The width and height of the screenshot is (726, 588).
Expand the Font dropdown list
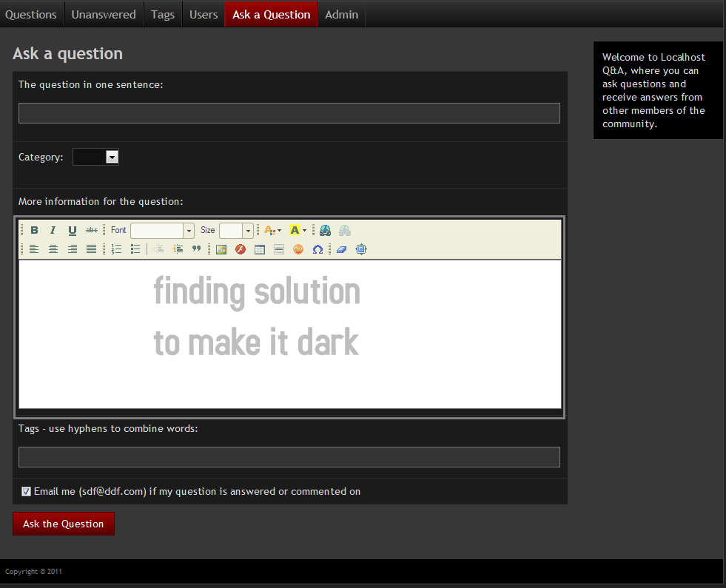pyautogui.click(x=189, y=231)
